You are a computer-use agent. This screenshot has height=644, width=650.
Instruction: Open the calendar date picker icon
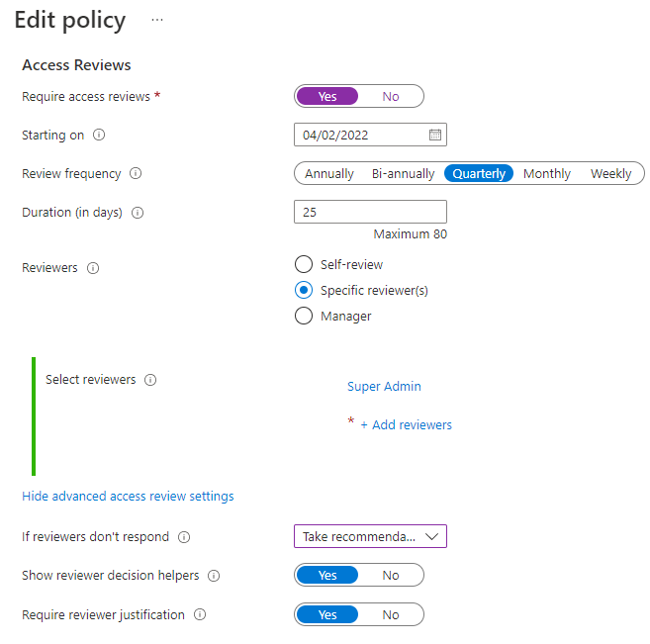434,136
